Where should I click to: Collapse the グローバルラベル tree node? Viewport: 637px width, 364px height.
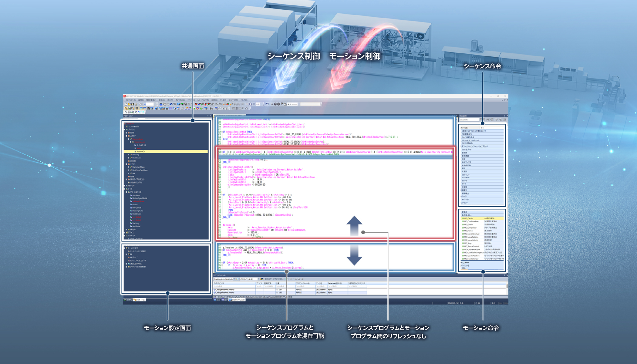point(126,192)
